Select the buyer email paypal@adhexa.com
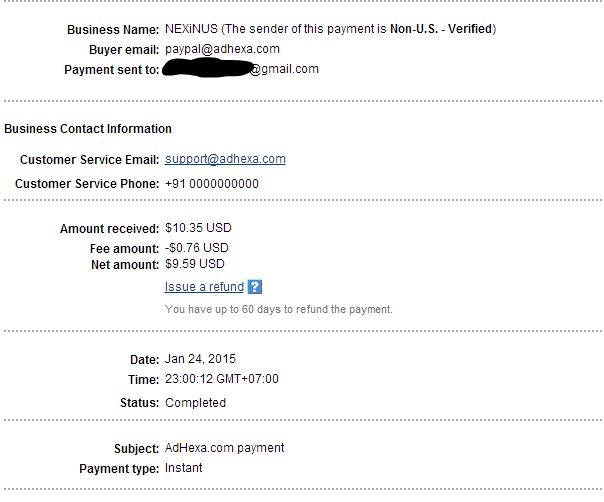 click(221, 48)
